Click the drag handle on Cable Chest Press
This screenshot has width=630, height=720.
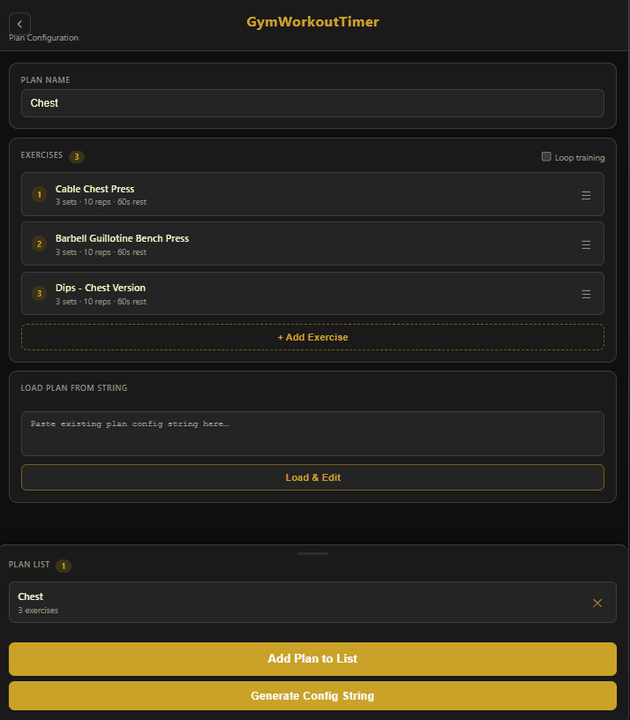point(586,195)
